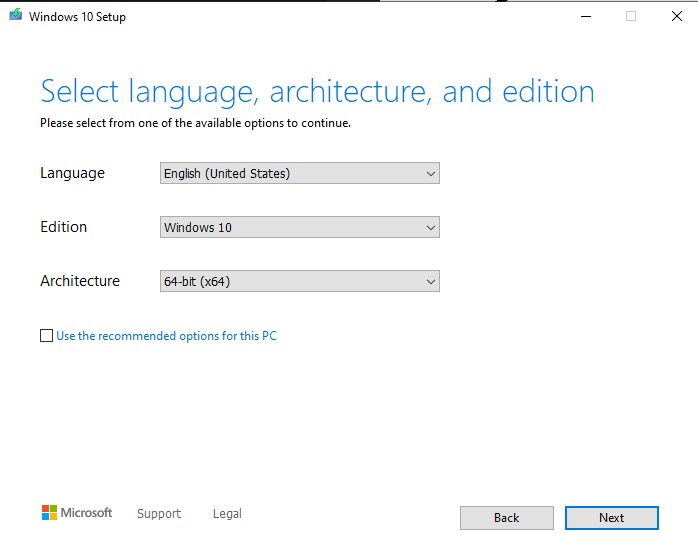Viewport: 698px width, 551px height.
Task: Click the 'Use the recommended options for this PC' text
Action: click(x=166, y=336)
